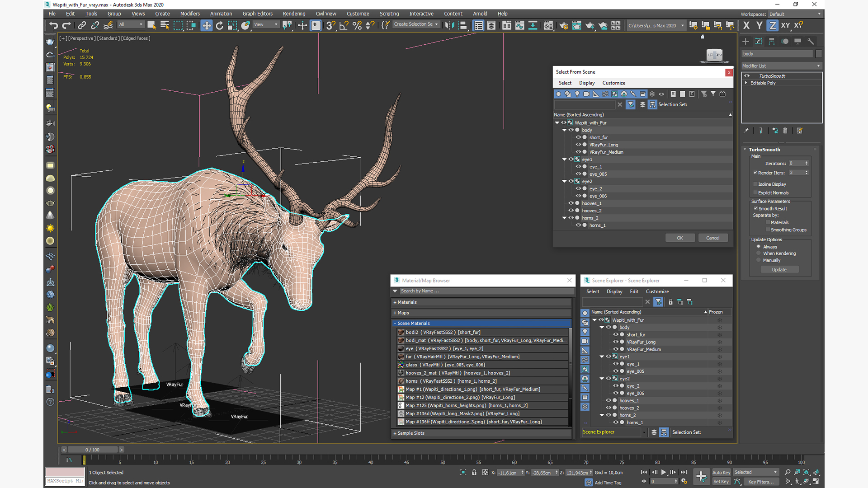Collapse body node in Select From Scene
The image size is (868, 488).
click(564, 130)
